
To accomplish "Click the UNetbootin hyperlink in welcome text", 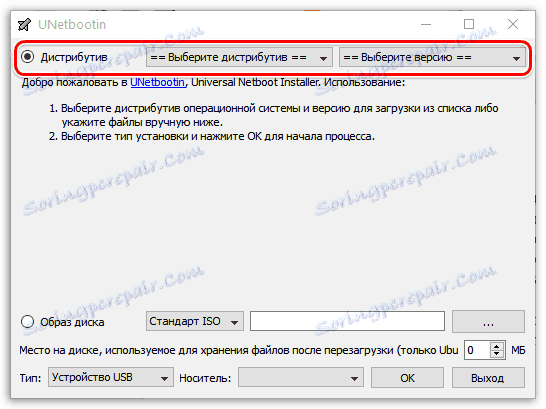I will tap(157, 82).
